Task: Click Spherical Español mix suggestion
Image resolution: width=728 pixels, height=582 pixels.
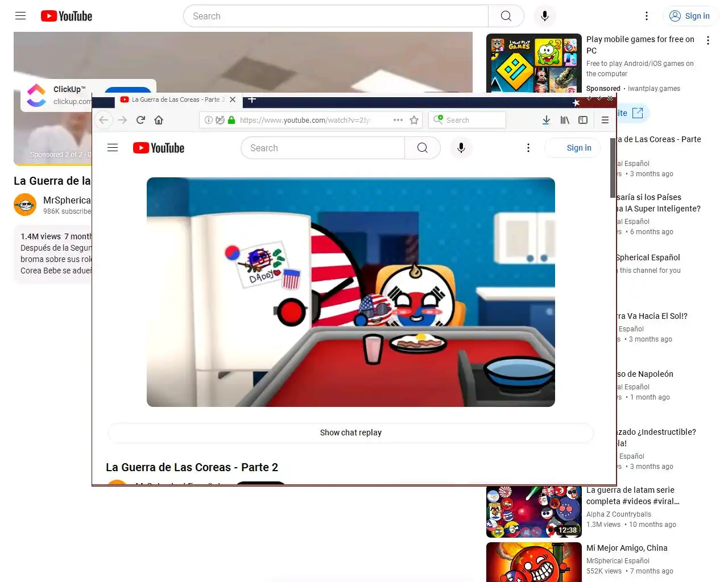Action: click(648, 257)
